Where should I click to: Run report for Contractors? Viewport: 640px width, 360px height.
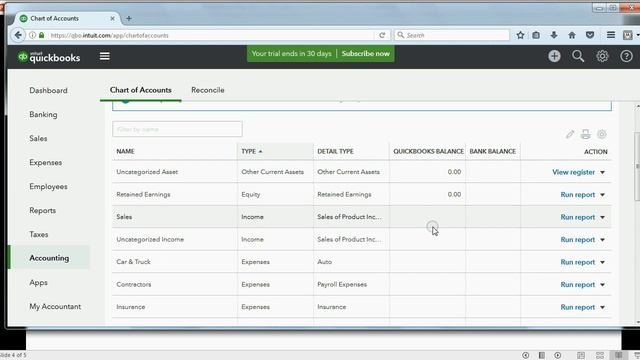(578, 284)
